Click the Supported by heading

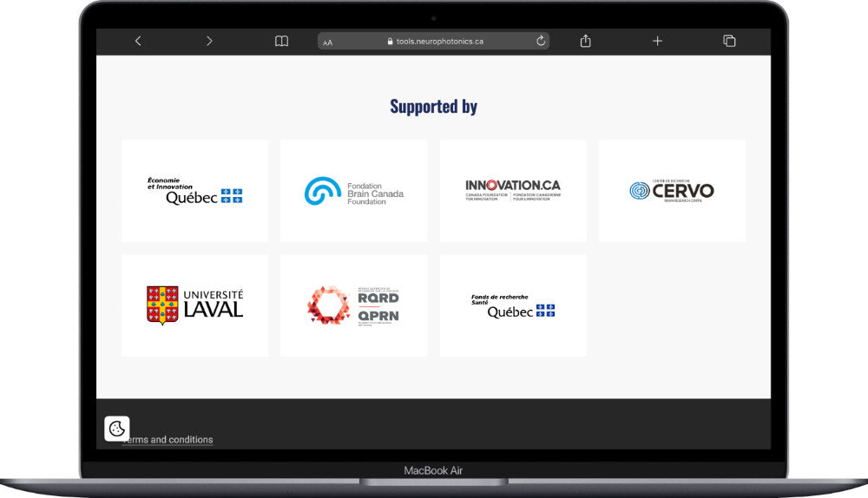433,107
